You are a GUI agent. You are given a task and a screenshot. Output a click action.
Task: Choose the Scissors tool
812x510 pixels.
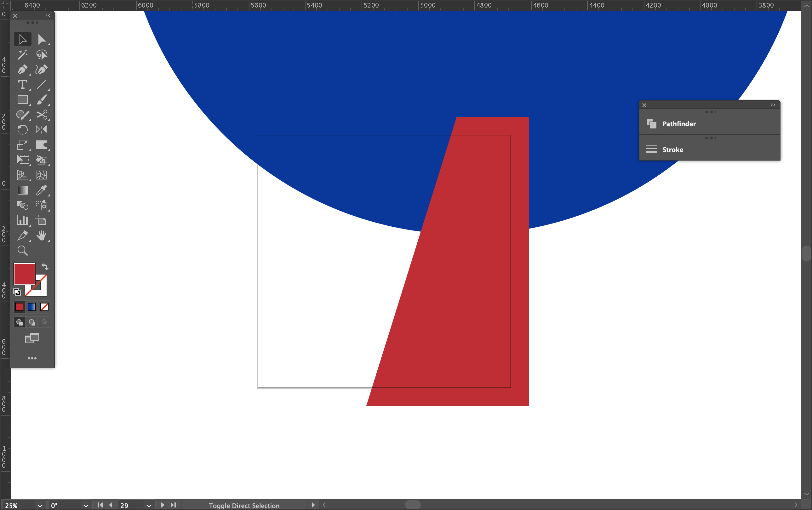pos(42,115)
